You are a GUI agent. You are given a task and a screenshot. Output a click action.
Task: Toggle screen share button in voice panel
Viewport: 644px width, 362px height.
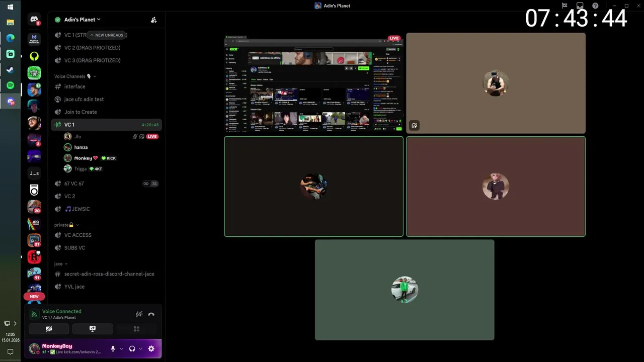[x=93, y=329]
